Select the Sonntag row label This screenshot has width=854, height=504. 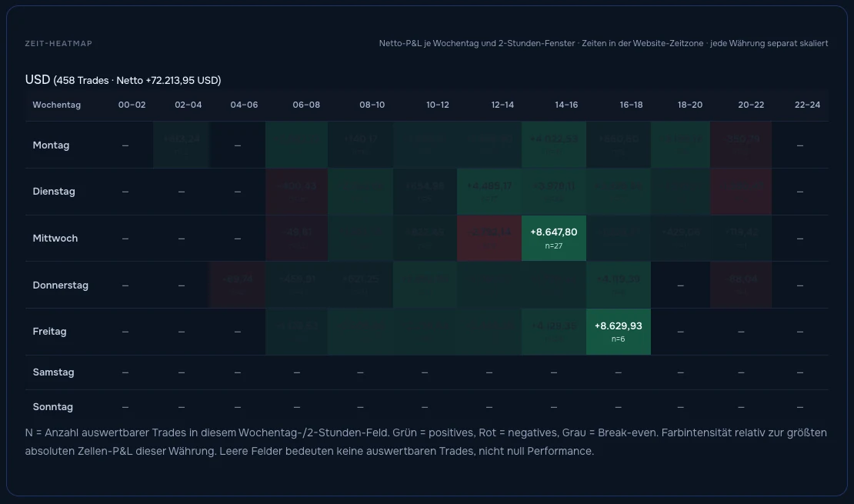52,406
